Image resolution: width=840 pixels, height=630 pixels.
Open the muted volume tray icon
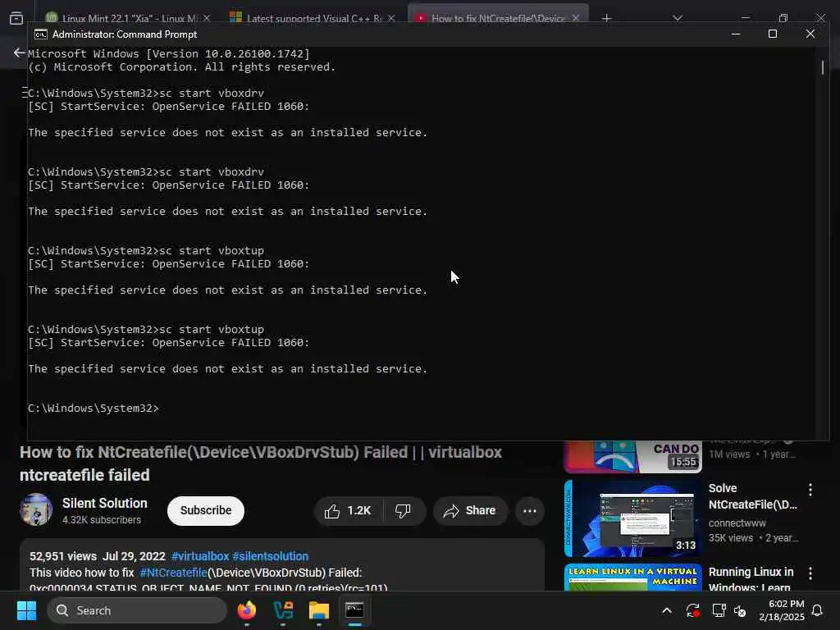tap(740, 610)
